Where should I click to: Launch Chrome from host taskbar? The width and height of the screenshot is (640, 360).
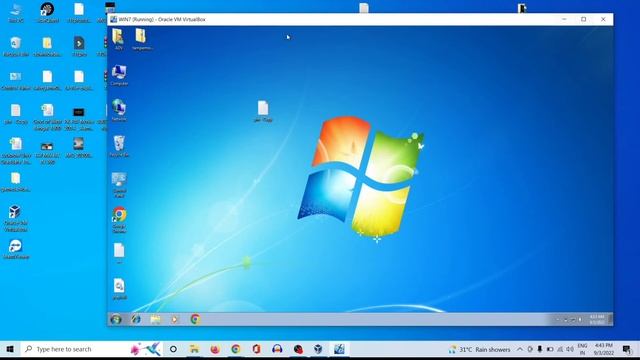point(236,349)
